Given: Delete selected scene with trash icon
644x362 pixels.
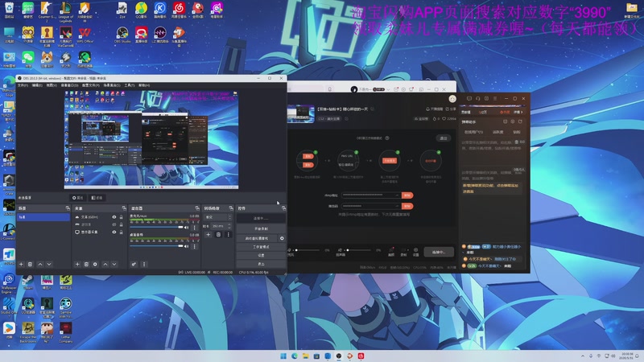Looking at the screenshot, I should point(30,265).
